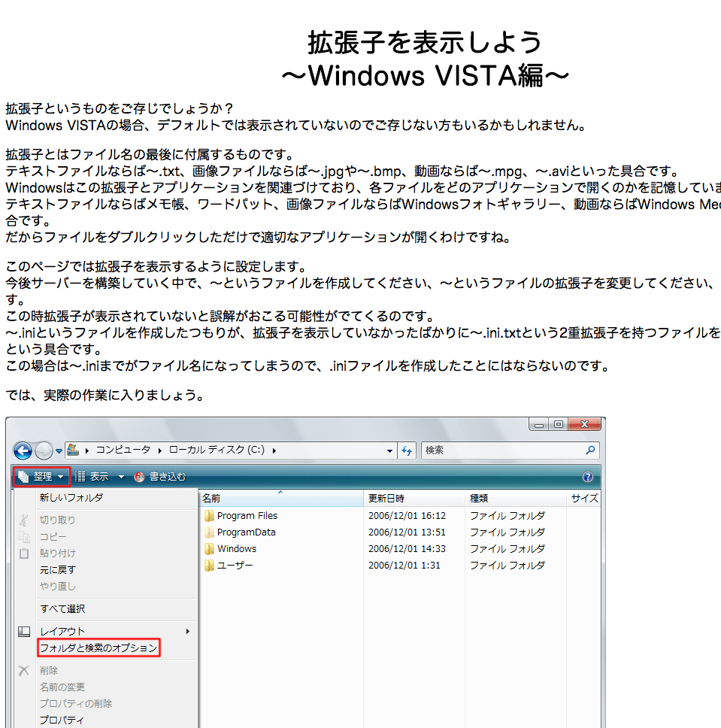
Task: Choose 貼り付け in the organize menu
Action: 58,554
